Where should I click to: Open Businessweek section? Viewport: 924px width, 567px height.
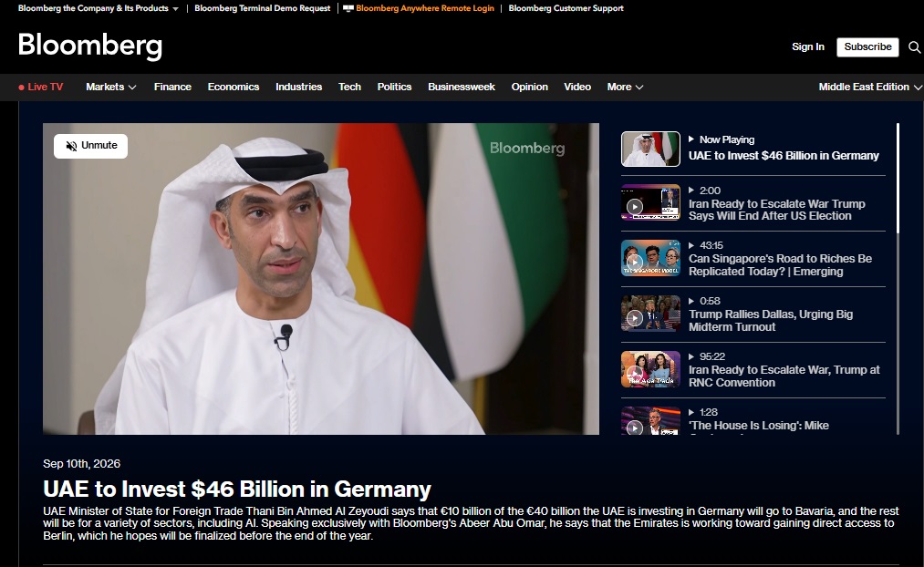pyautogui.click(x=462, y=87)
